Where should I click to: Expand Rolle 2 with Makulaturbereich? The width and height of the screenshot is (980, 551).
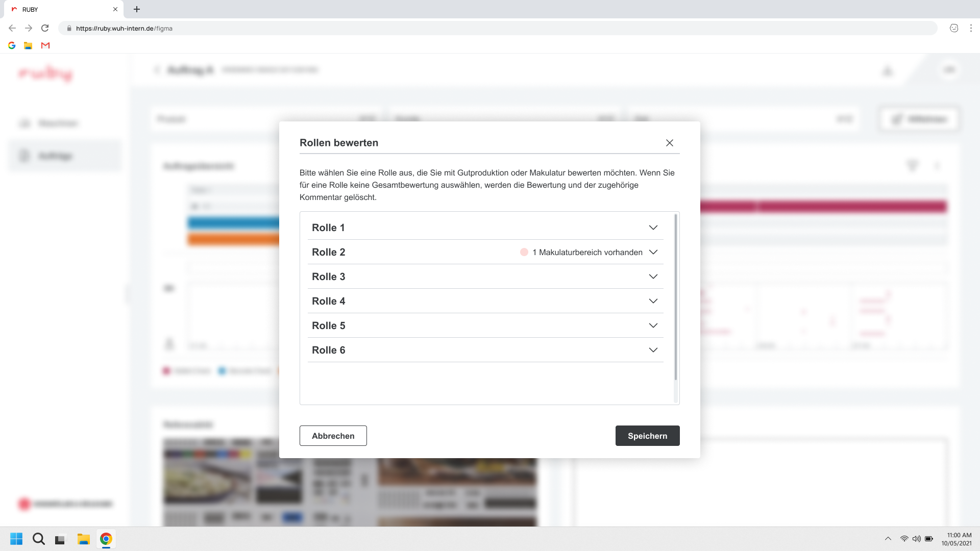(x=653, y=252)
